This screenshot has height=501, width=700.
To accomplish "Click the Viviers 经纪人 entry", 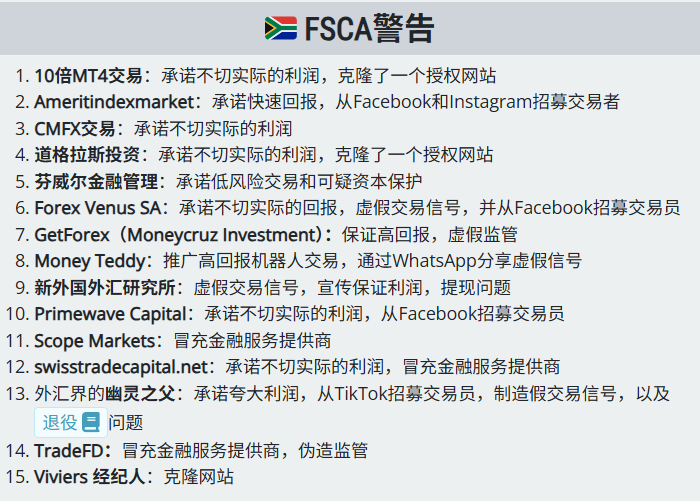I will (90, 477).
